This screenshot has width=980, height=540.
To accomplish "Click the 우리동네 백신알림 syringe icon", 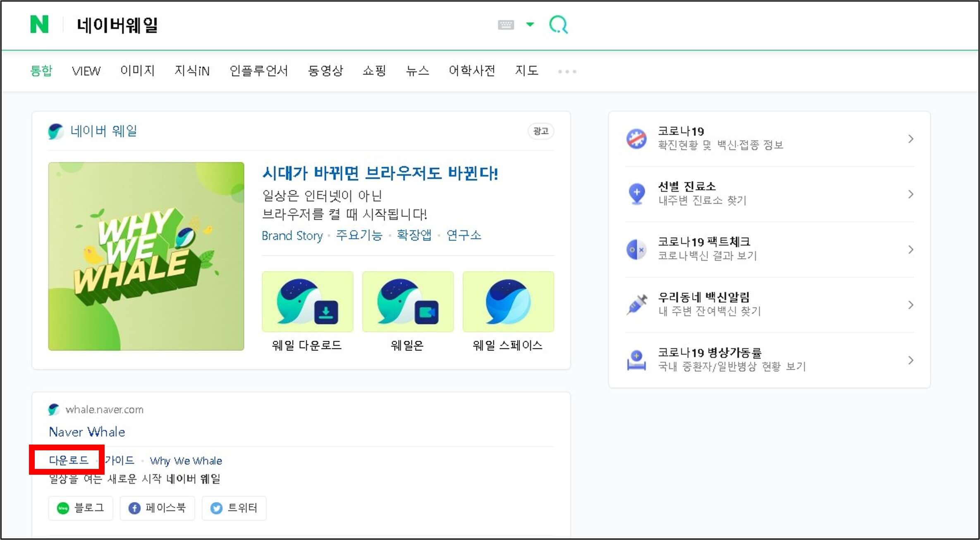I will pos(637,305).
